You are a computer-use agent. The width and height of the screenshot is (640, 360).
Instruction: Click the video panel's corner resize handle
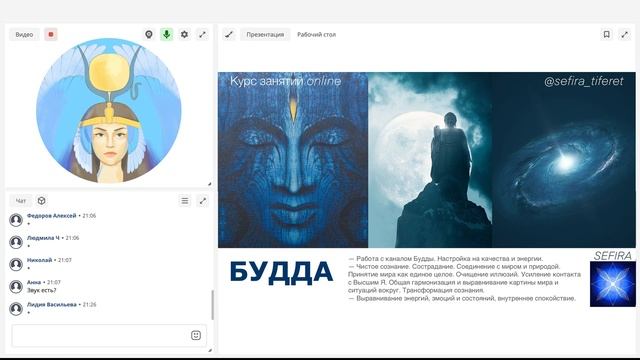pyautogui.click(x=209, y=184)
